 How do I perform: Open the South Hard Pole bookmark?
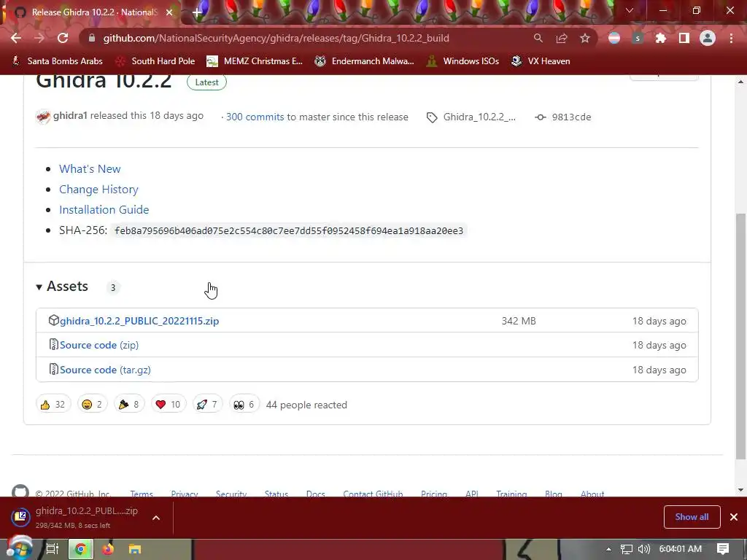[155, 61]
